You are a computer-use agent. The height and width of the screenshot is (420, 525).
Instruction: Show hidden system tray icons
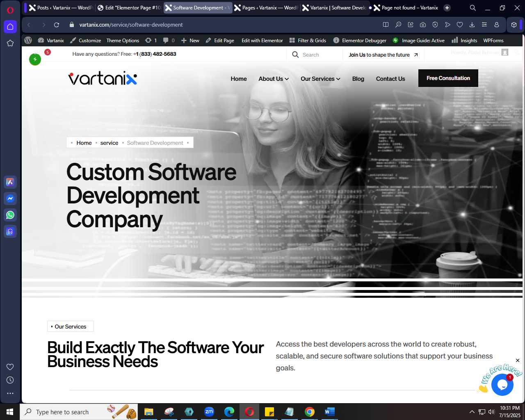tap(472, 412)
